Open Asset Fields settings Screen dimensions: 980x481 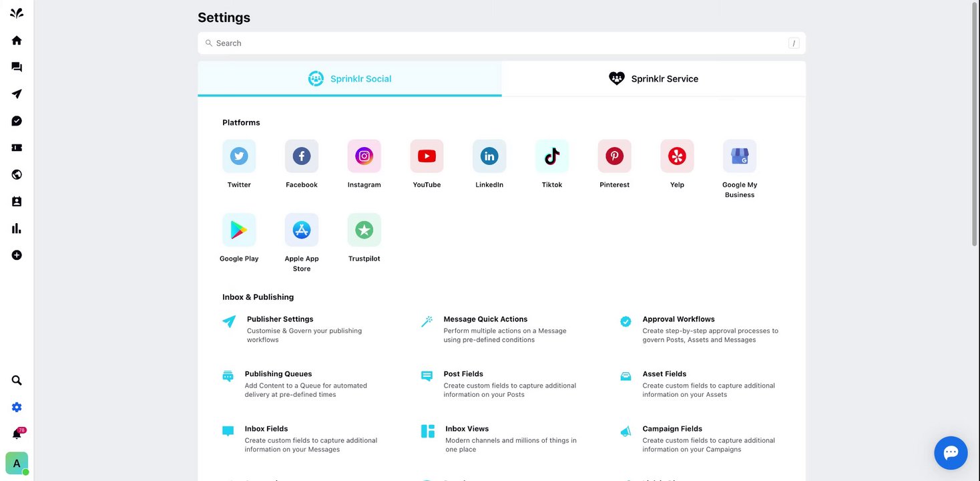[664, 374]
